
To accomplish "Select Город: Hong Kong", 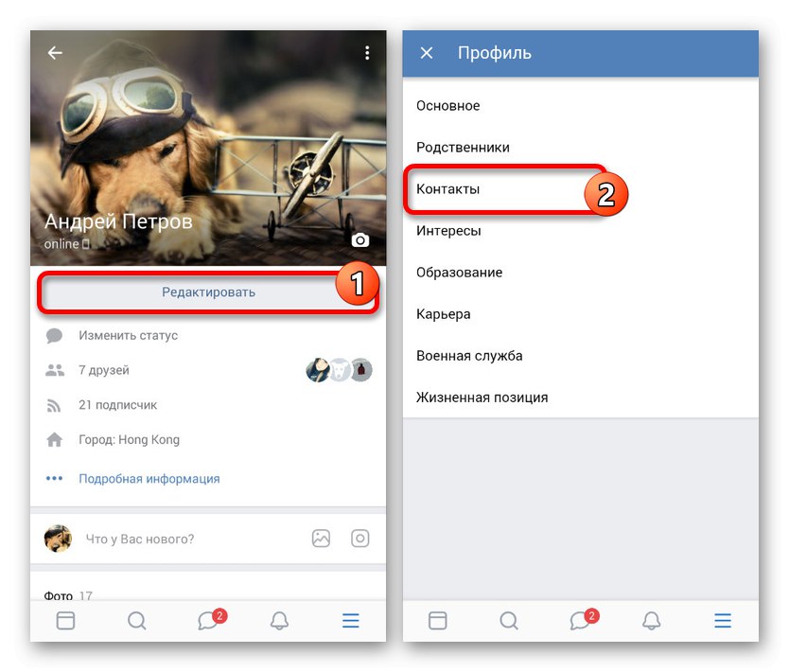I will (129, 440).
